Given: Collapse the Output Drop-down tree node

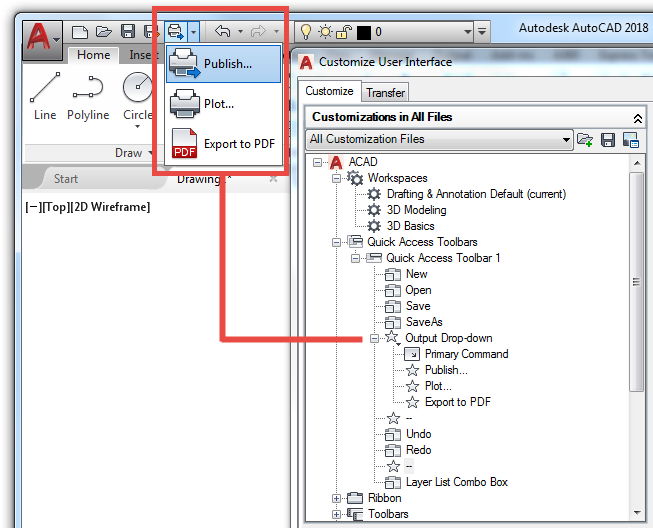Looking at the screenshot, I should (374, 338).
